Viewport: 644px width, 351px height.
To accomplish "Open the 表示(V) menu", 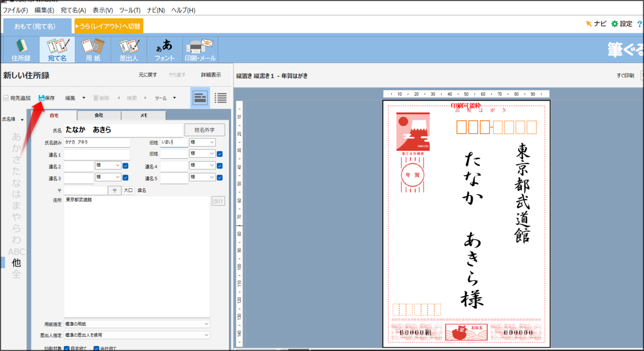I will coord(103,10).
